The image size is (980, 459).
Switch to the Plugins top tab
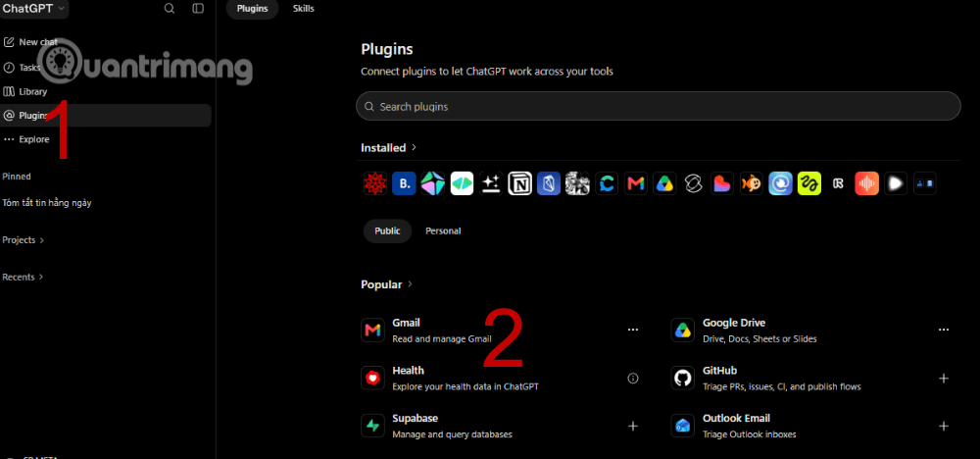[253, 9]
